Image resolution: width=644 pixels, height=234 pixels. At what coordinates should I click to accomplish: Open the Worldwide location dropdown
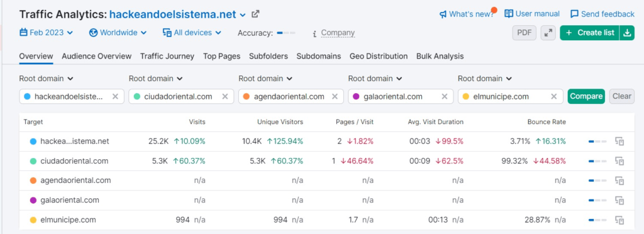click(118, 33)
